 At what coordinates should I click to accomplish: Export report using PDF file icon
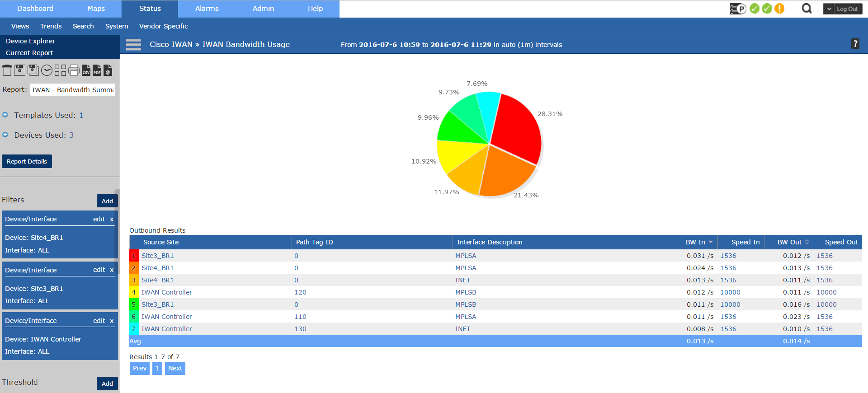coord(97,70)
